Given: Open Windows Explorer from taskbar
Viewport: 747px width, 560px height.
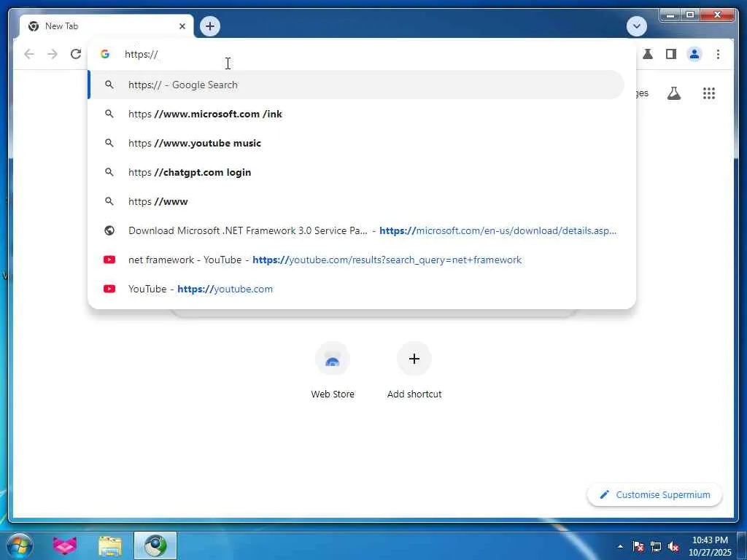Looking at the screenshot, I should point(110,545).
